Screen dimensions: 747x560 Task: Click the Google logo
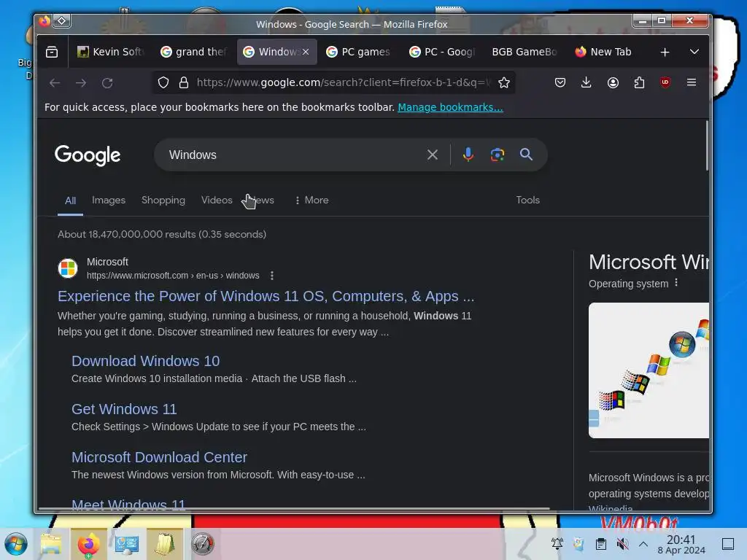[x=88, y=155]
